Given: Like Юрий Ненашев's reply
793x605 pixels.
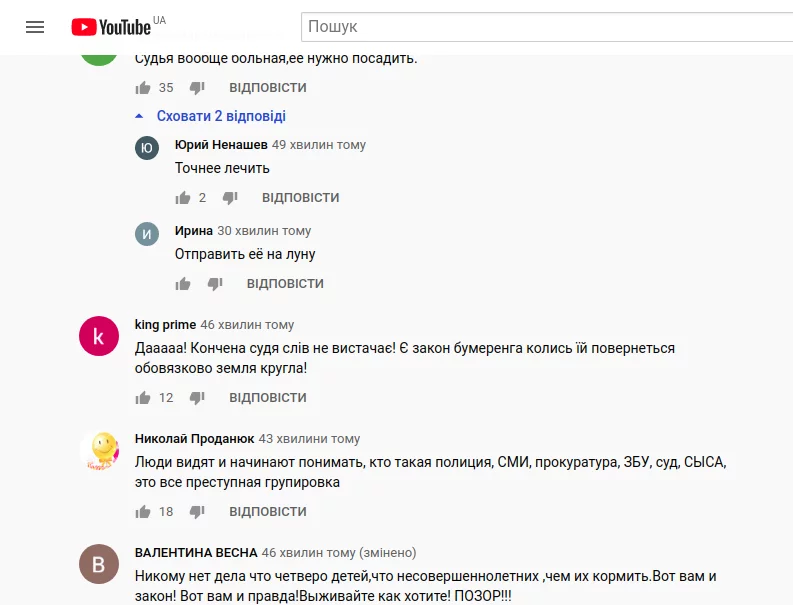Looking at the screenshot, I should [183, 198].
